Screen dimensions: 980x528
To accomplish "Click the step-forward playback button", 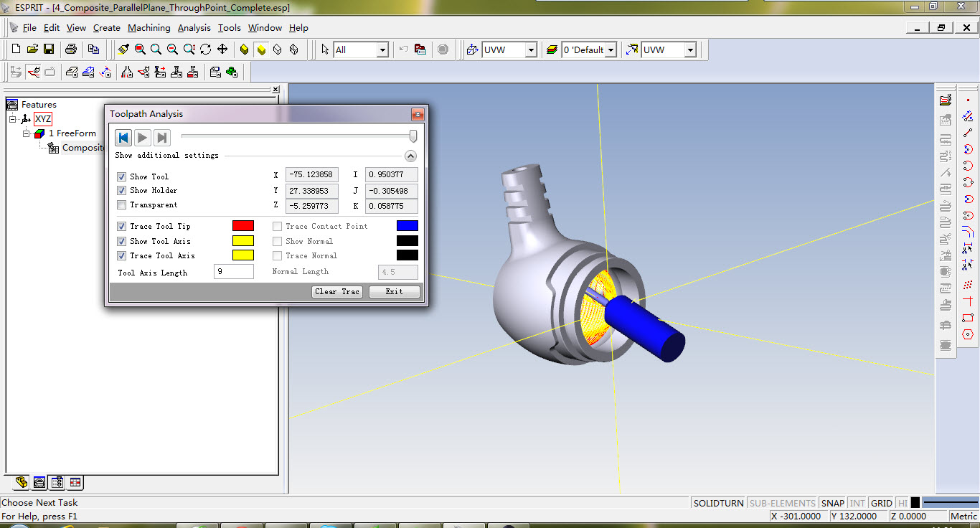I will (x=162, y=138).
